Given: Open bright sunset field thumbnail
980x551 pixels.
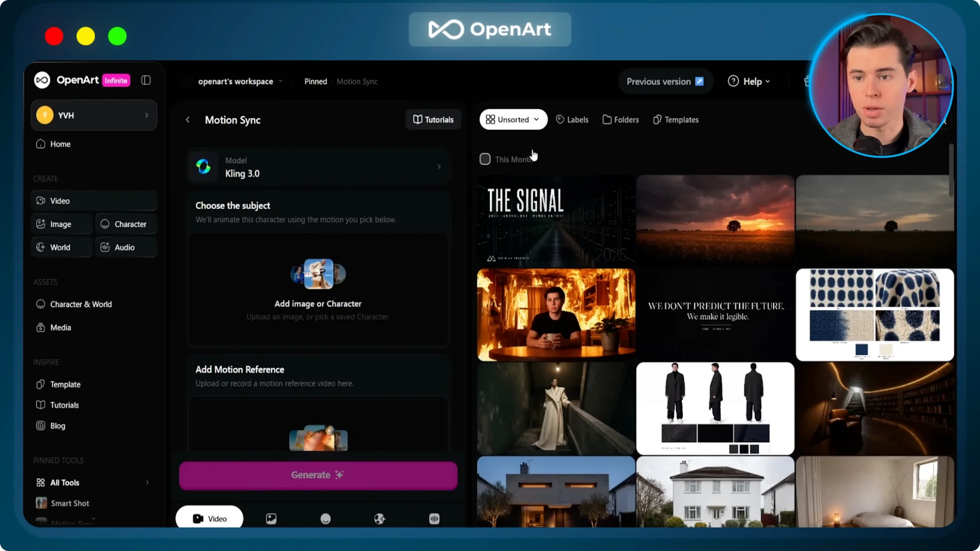Looking at the screenshot, I should point(715,221).
